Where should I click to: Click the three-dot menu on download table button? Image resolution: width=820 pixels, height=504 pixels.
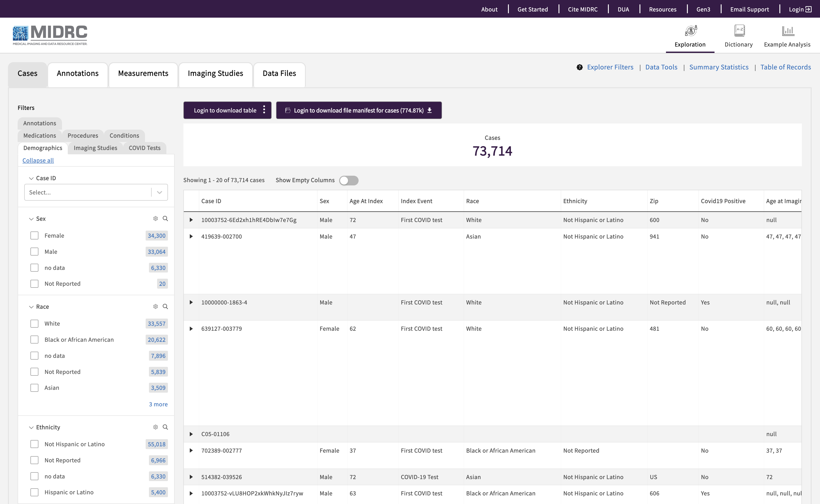coord(264,110)
